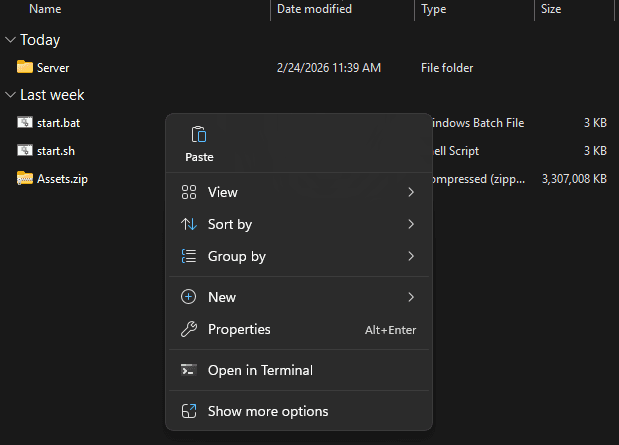The image size is (619, 445).
Task: Expand the Group by submenu arrow
Action: click(411, 256)
